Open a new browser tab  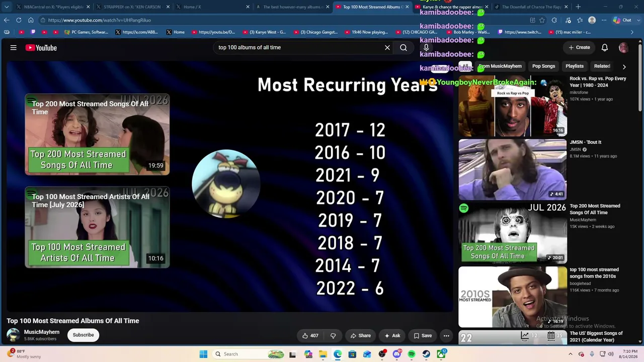point(578,7)
